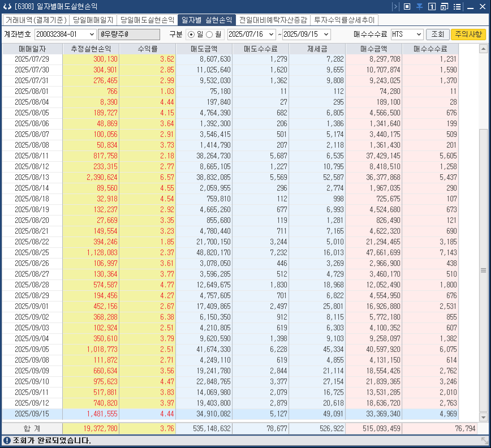Select the 일 radio button under 구분

[x=190, y=34]
